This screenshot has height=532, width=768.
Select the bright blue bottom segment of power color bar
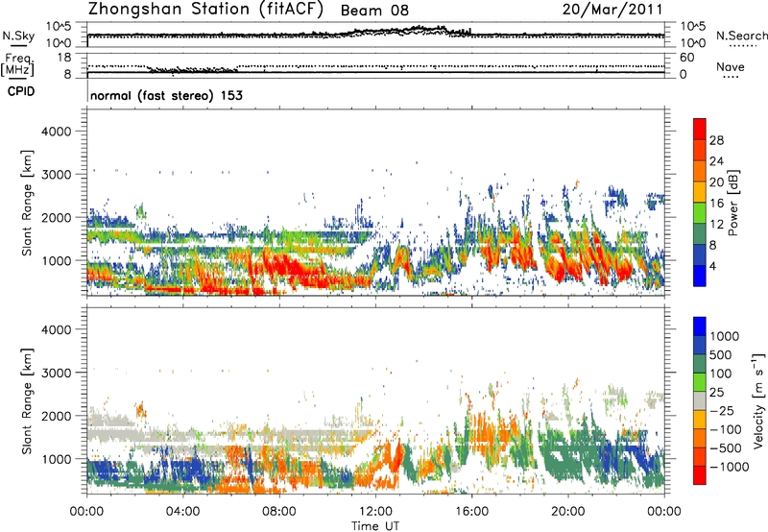pos(700,276)
